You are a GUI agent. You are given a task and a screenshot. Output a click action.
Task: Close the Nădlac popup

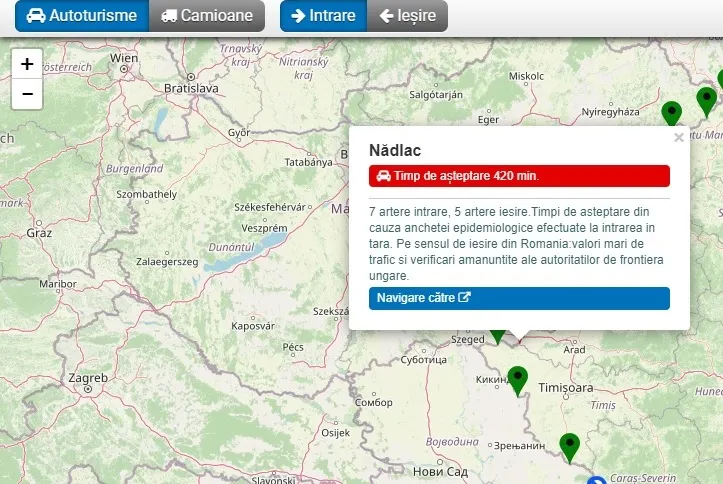pos(678,137)
